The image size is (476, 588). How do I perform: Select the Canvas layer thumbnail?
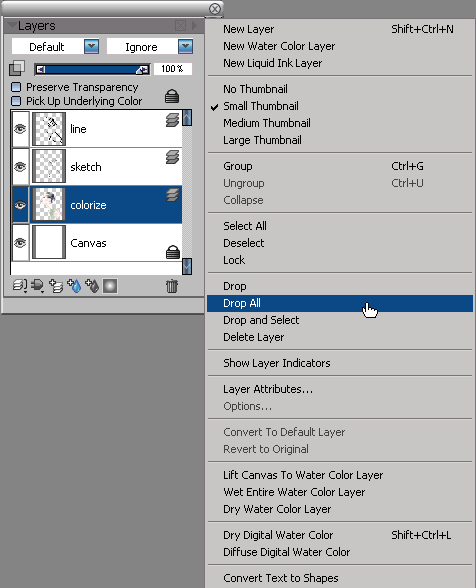point(49,242)
